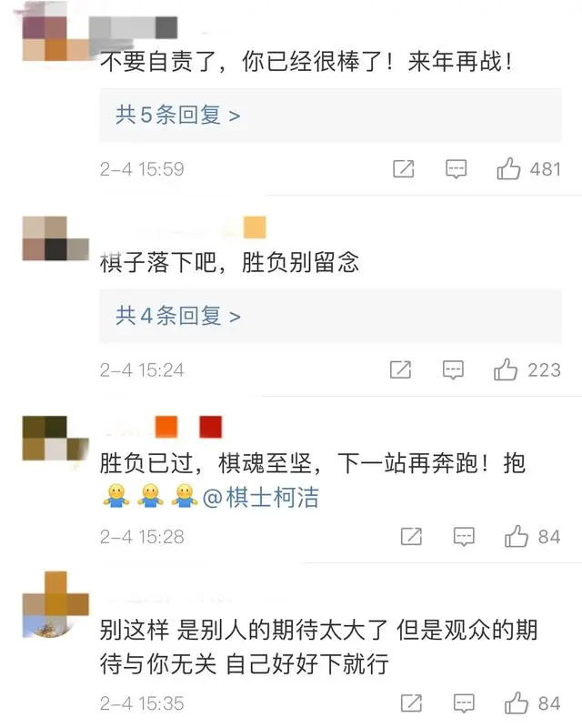The width and height of the screenshot is (582, 728).
Task: Share the comment posted at 15:24
Action: 400,370
